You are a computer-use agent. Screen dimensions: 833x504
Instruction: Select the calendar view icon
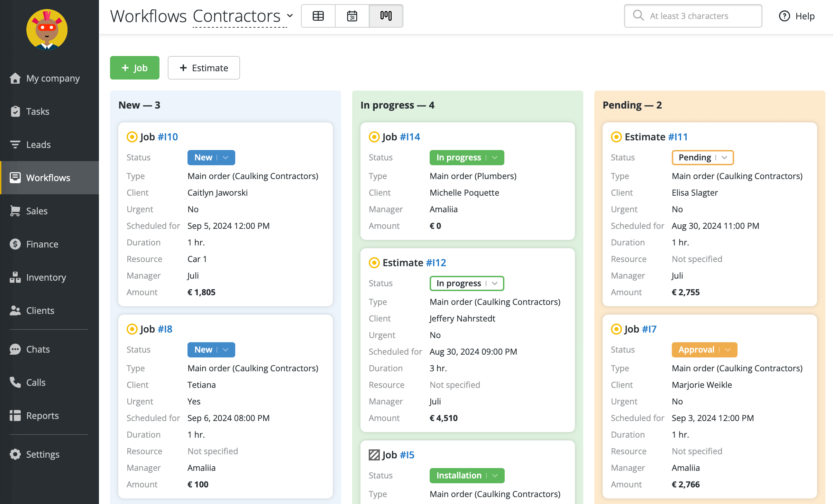[352, 16]
